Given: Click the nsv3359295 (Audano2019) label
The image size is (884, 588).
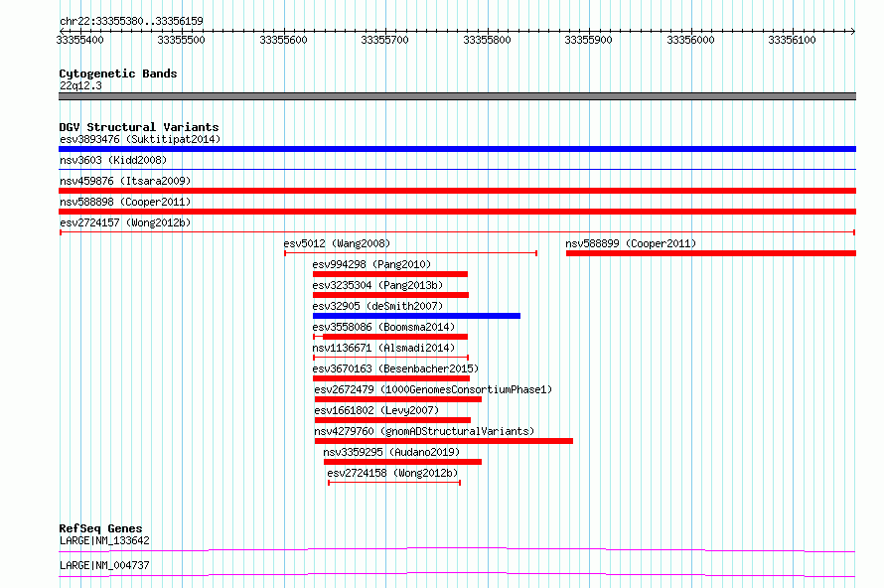Looking at the screenshot, I should tap(391, 452).
